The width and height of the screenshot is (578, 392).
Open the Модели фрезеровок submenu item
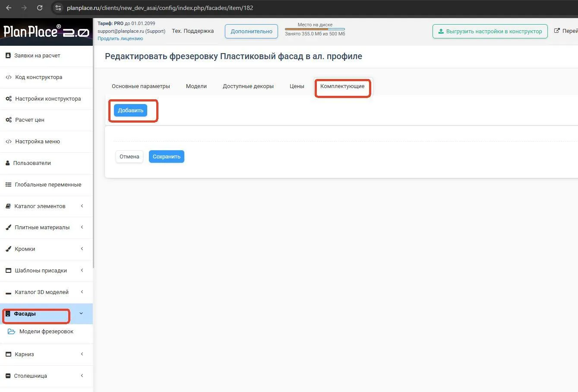point(46,332)
